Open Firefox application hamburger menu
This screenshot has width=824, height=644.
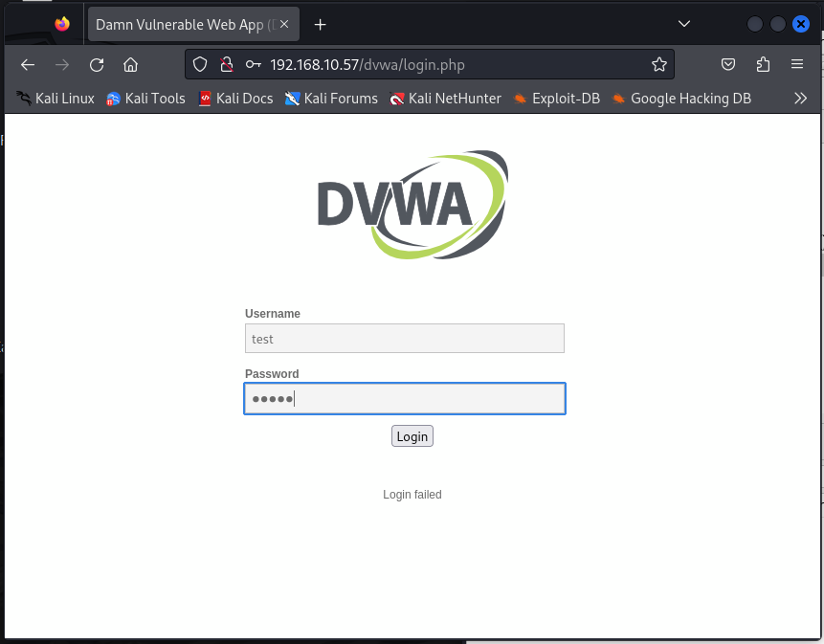tap(797, 64)
